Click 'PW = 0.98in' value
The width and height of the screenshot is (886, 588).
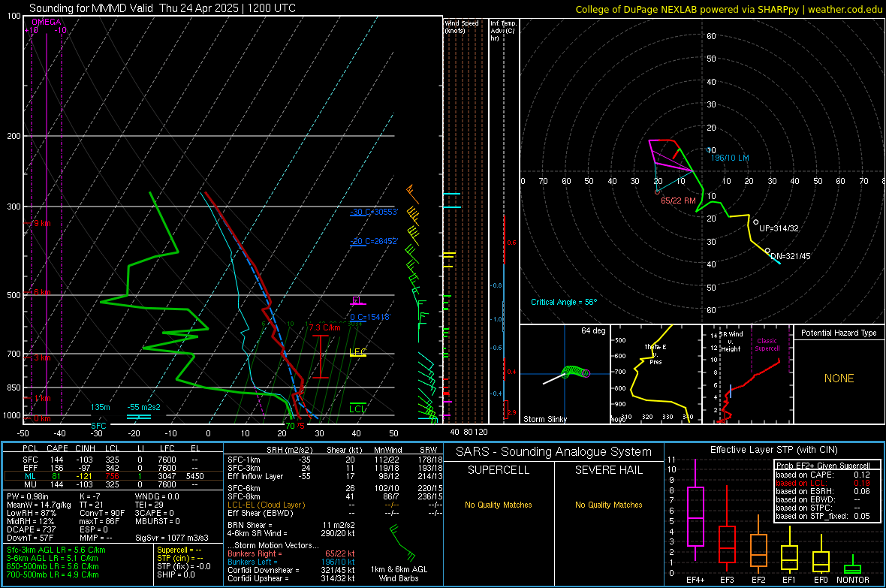point(28,496)
